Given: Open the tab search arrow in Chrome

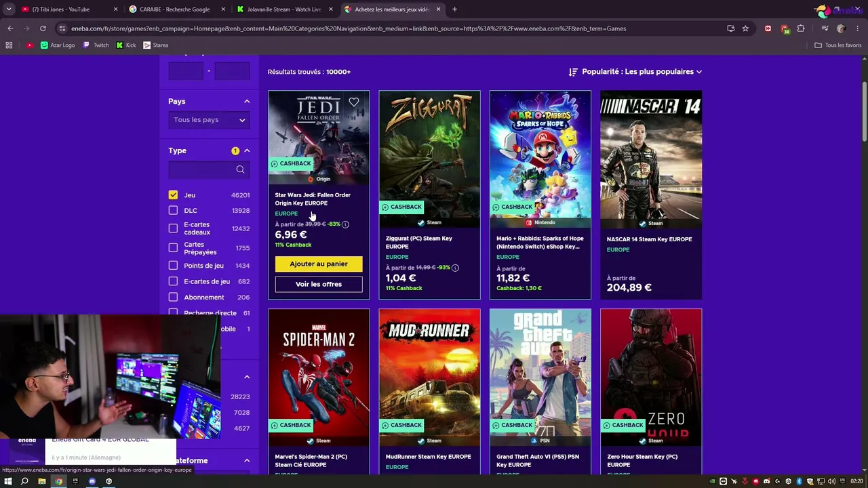Looking at the screenshot, I should point(9,9).
